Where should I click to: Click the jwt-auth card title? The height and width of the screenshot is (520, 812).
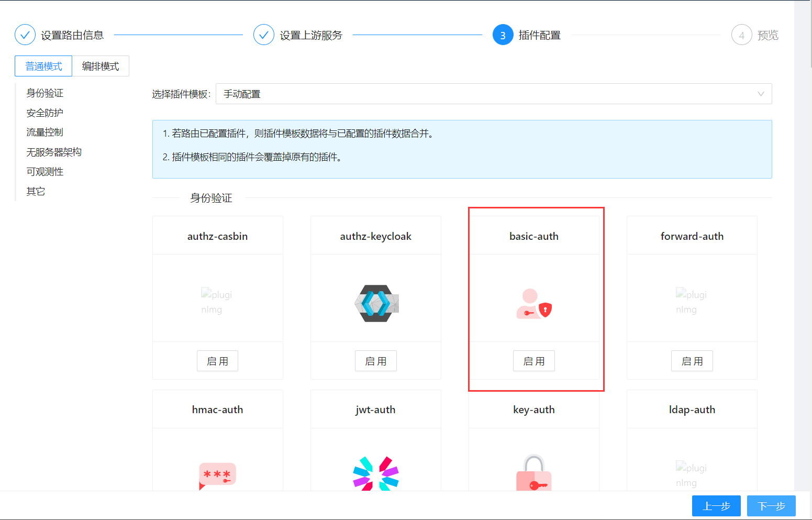pos(376,410)
